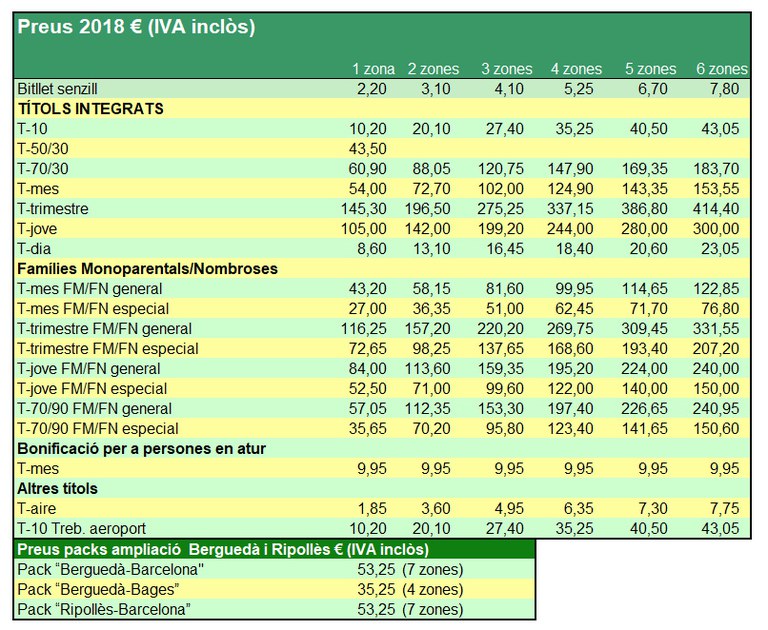Select the "6 zones" column header

point(721,69)
